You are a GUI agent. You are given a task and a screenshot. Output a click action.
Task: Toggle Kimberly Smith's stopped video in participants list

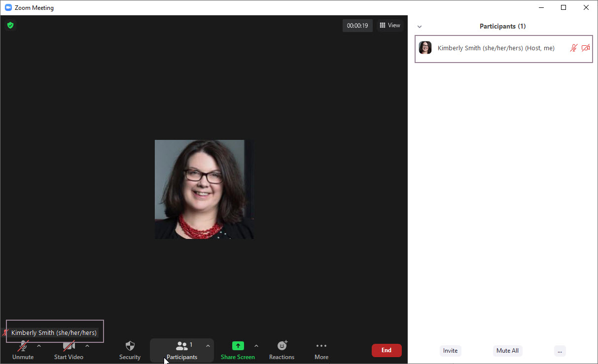click(585, 48)
